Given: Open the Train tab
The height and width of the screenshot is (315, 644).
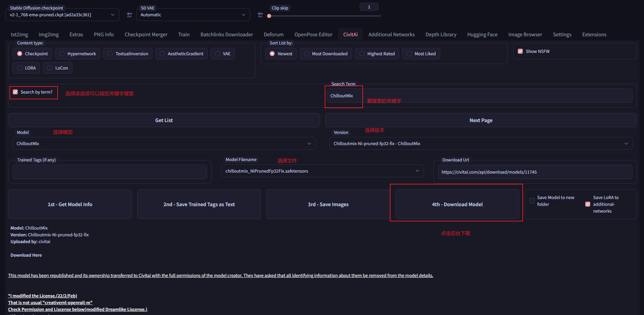Looking at the screenshot, I should [184, 35].
